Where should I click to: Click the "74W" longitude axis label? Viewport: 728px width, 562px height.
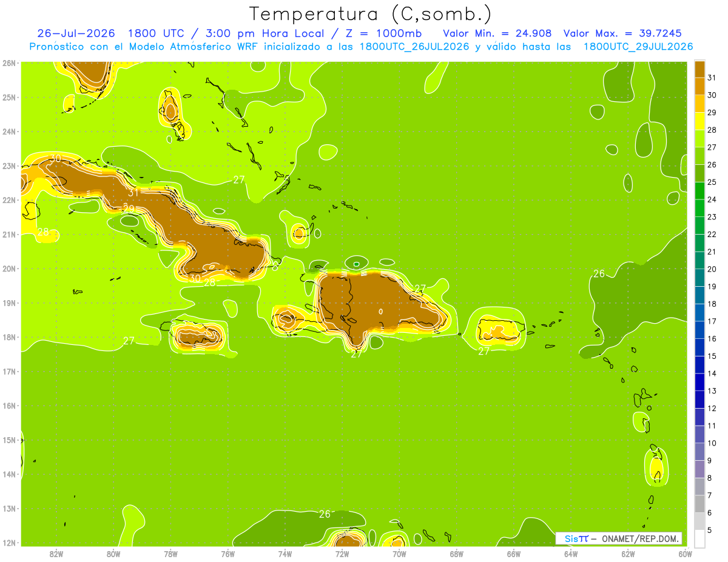(x=285, y=554)
